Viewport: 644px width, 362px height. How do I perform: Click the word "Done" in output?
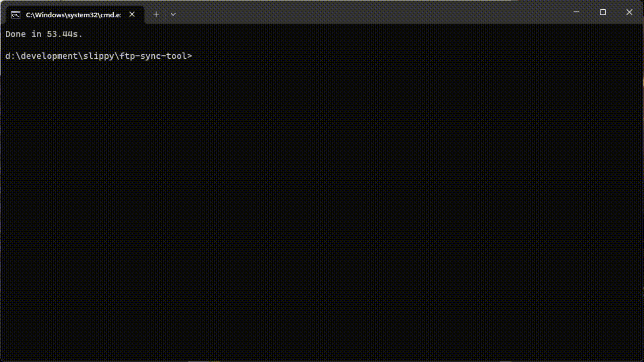(x=15, y=34)
